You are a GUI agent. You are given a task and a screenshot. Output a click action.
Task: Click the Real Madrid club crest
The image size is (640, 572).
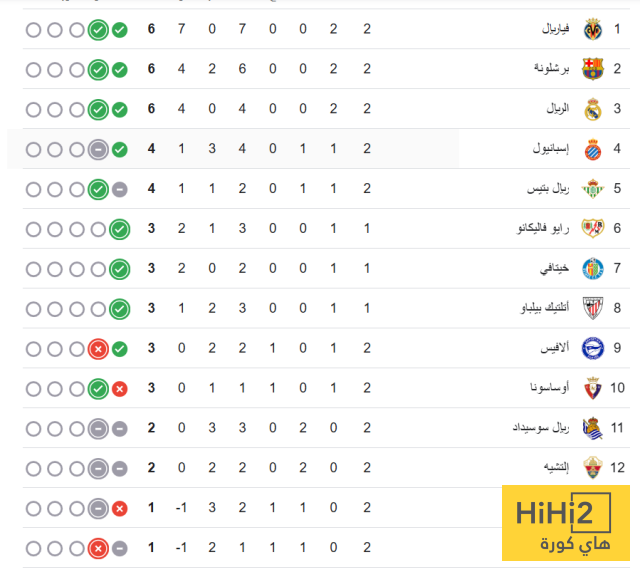(x=593, y=109)
